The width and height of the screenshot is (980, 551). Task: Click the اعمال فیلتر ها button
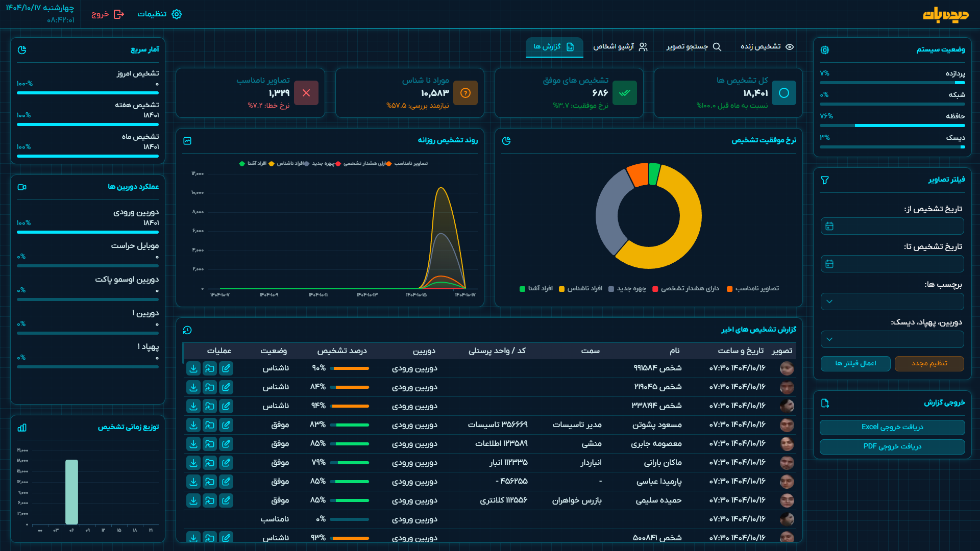coord(856,364)
